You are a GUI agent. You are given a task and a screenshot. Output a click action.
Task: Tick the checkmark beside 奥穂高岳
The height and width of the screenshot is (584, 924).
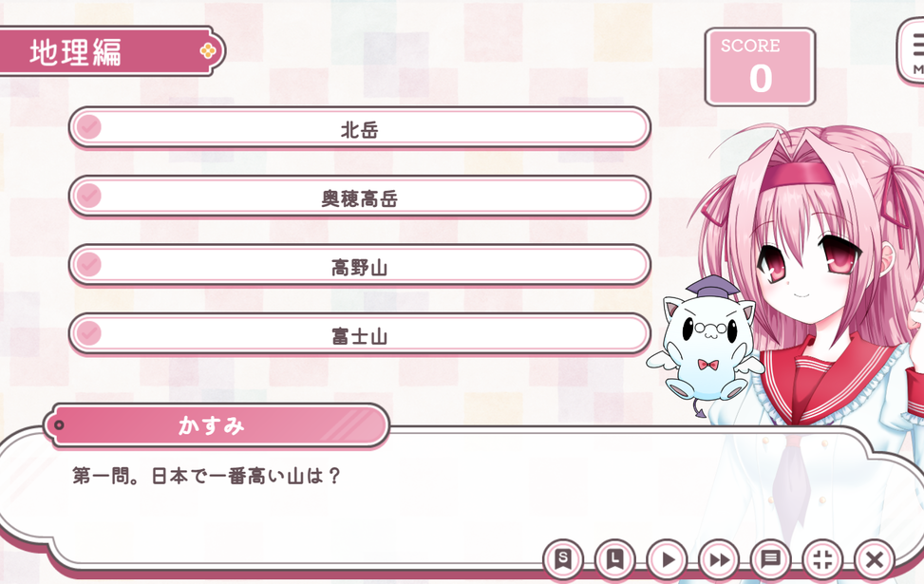(x=89, y=195)
